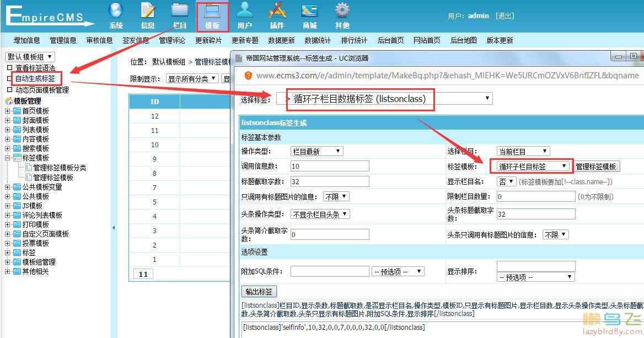Click the shield icon in popup address bar
Screen dimensions: 644x338
tap(248, 76)
